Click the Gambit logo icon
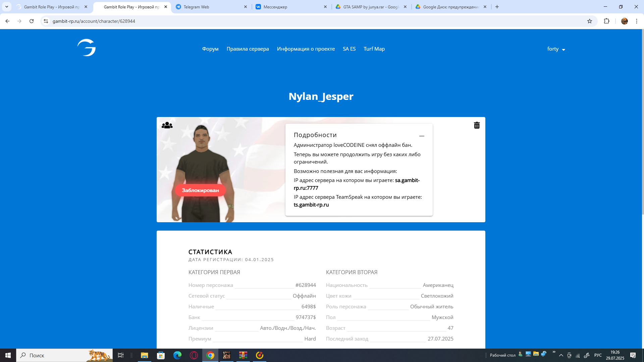 pos(87,48)
